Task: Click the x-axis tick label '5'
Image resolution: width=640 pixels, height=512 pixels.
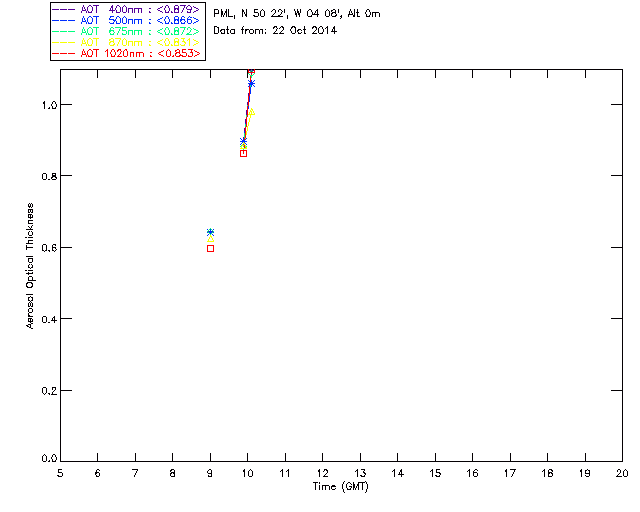Action: click(60, 473)
